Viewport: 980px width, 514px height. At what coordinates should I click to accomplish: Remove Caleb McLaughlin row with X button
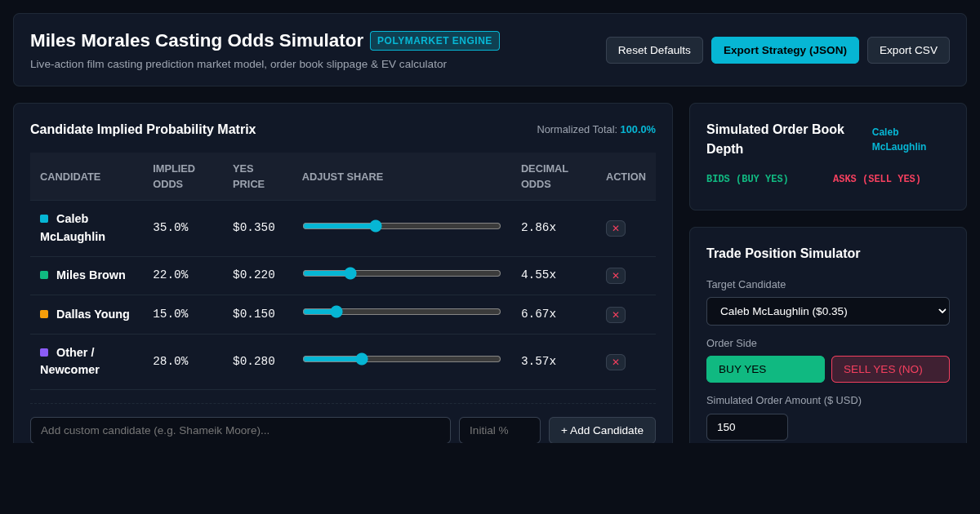(x=616, y=228)
